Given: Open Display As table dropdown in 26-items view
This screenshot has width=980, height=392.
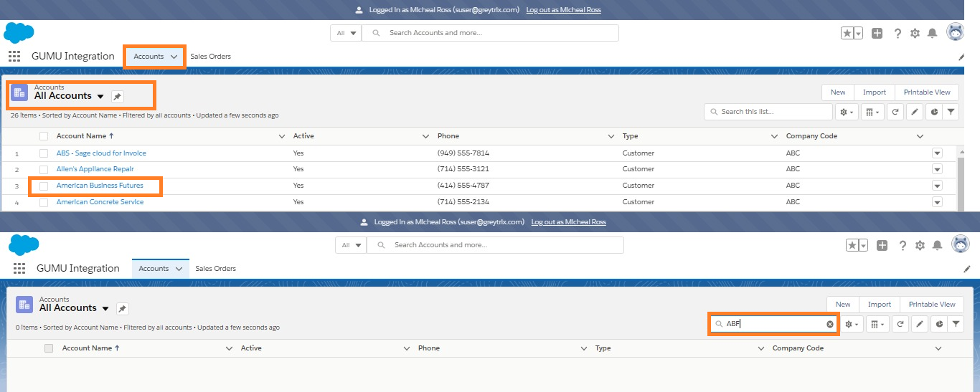Looking at the screenshot, I should click(872, 112).
